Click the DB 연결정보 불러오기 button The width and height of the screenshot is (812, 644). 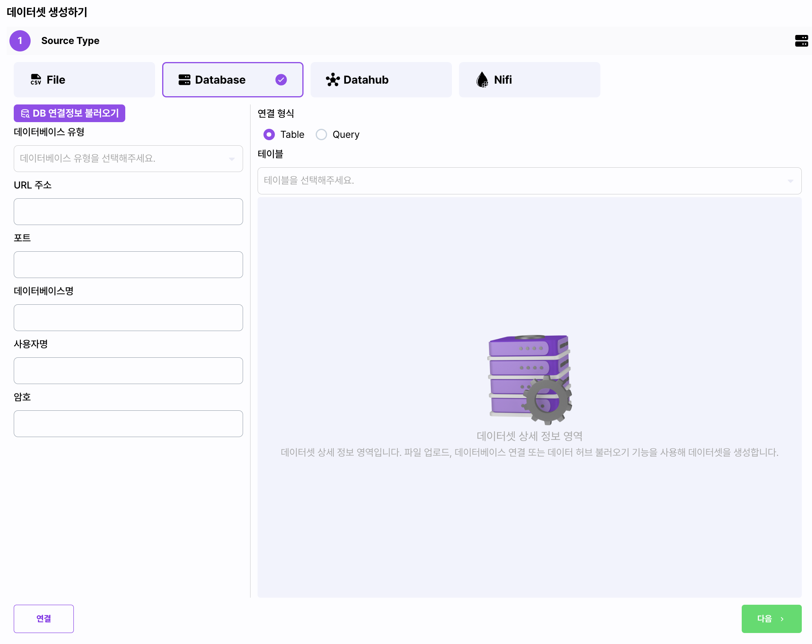pos(69,113)
